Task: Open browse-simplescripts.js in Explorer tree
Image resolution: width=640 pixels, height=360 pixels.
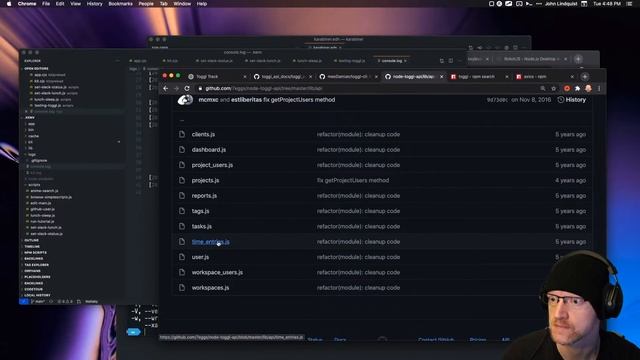Action: 51,197
